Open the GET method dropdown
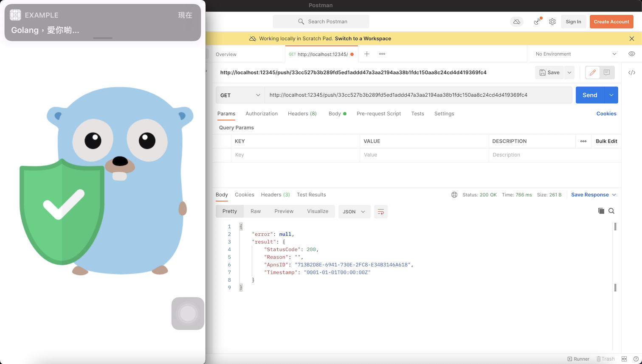This screenshot has height=364, width=642. click(x=240, y=95)
